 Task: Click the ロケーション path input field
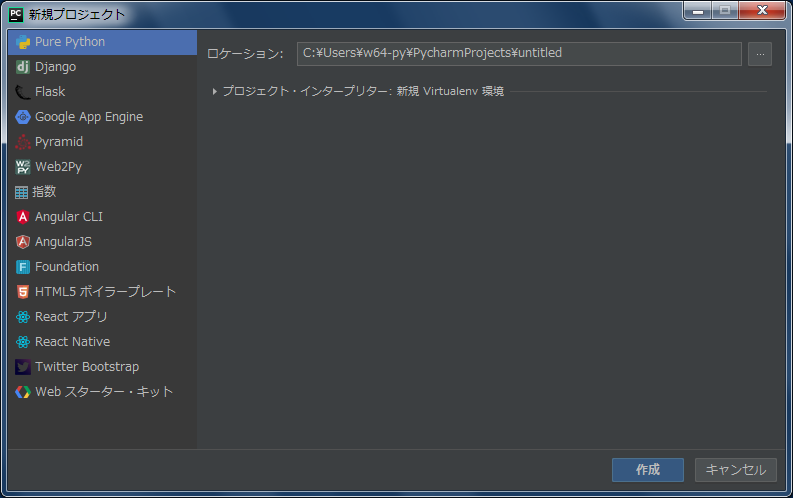pyautogui.click(x=519, y=54)
